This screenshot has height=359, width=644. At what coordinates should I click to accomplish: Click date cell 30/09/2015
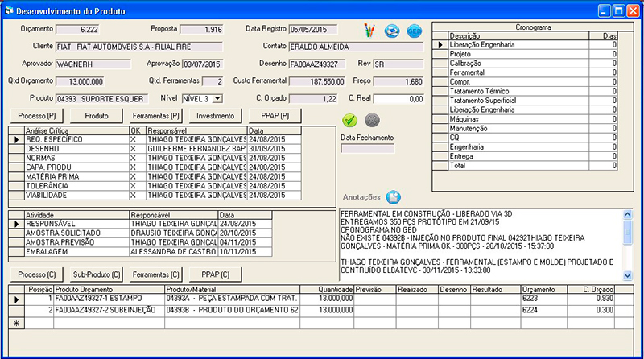(274, 149)
